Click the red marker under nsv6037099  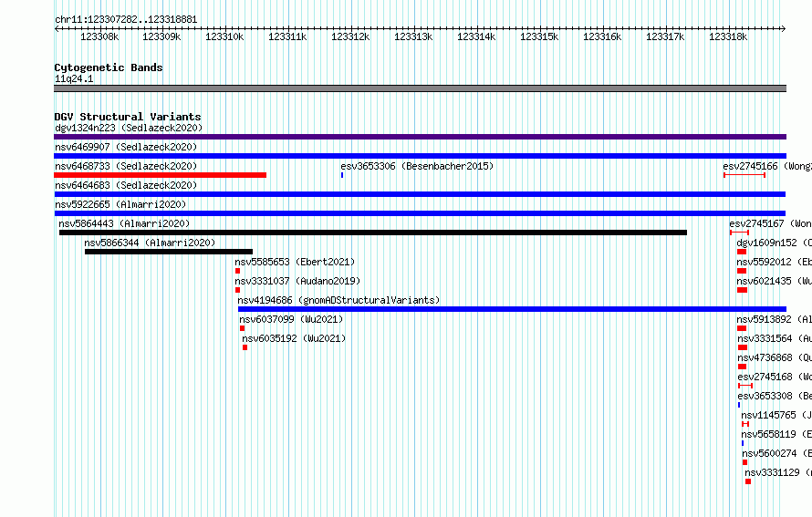(243, 328)
